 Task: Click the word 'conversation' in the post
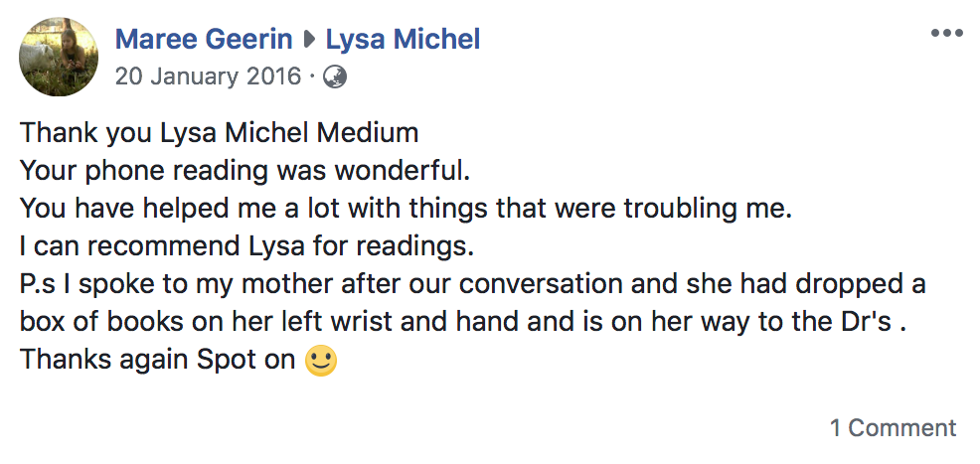coord(541,284)
